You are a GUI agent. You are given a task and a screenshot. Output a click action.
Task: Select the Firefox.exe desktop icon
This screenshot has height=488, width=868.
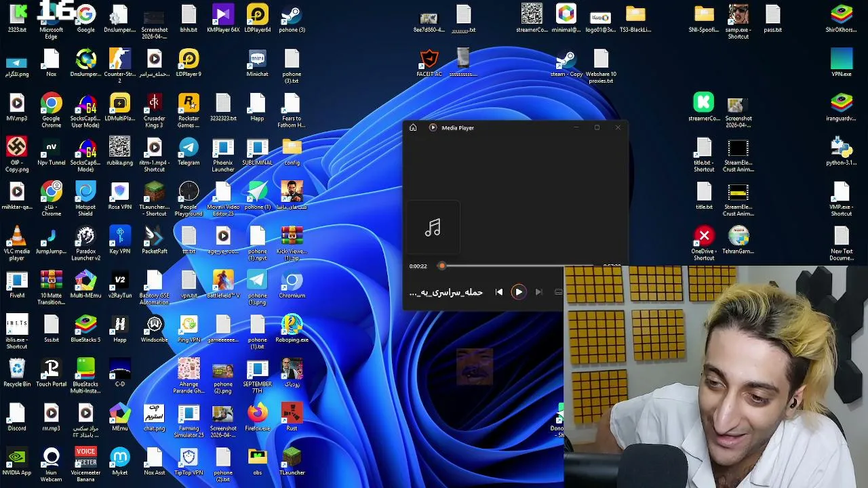pos(258,418)
